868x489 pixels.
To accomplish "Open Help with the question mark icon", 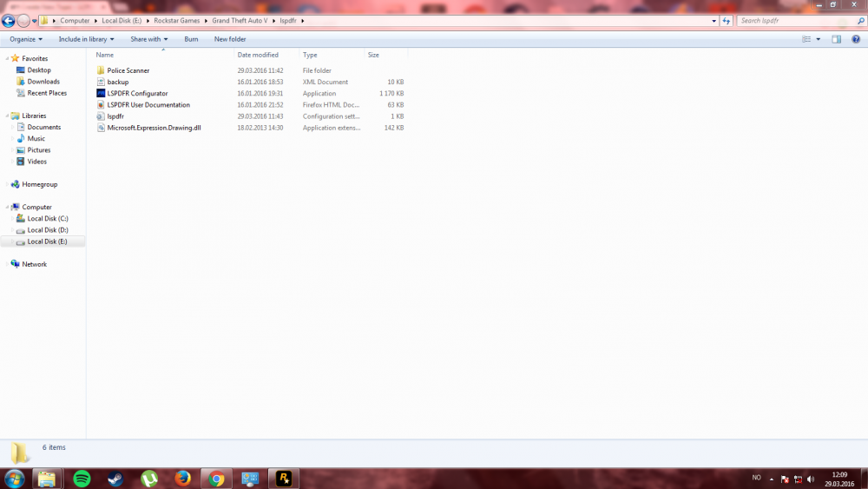I will point(856,39).
